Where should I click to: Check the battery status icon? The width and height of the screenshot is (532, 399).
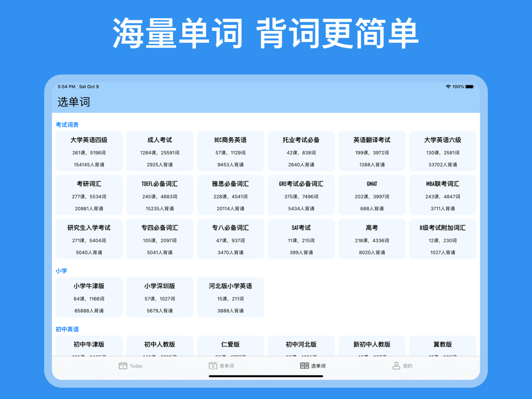(x=470, y=87)
